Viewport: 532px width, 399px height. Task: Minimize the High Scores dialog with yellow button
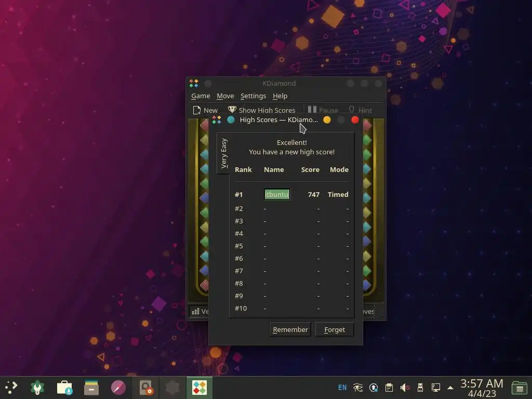(327, 120)
